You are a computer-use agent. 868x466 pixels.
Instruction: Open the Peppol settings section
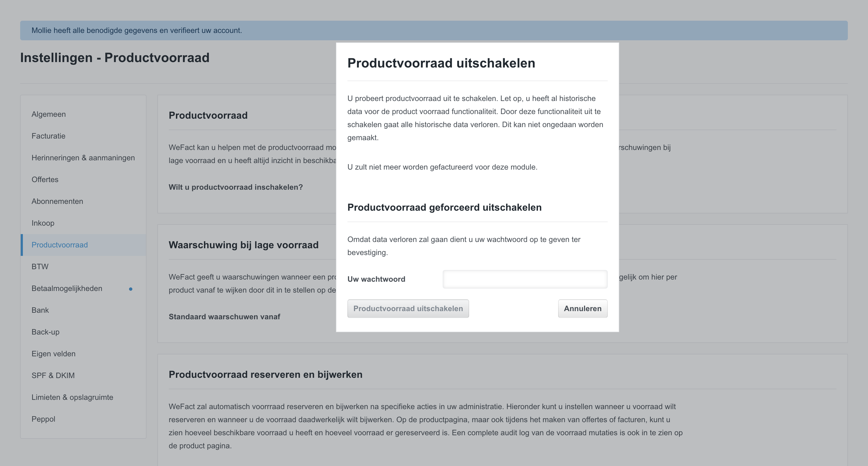click(44, 419)
